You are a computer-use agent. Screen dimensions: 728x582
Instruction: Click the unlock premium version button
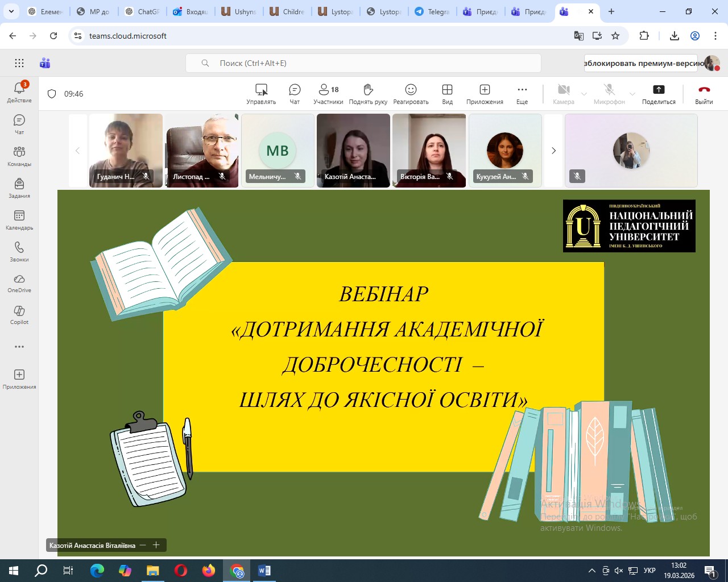pos(643,63)
